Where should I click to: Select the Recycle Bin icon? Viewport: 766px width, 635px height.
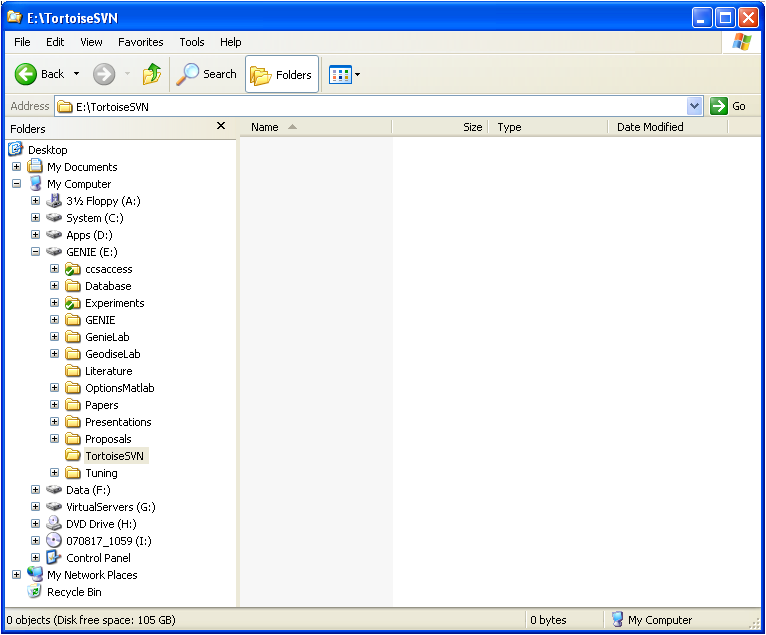coord(35,592)
